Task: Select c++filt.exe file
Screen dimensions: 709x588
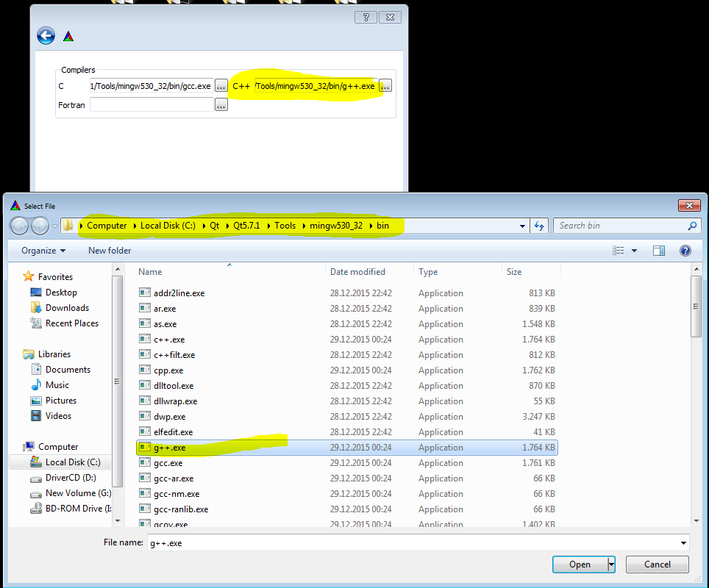Action: pyautogui.click(x=174, y=355)
